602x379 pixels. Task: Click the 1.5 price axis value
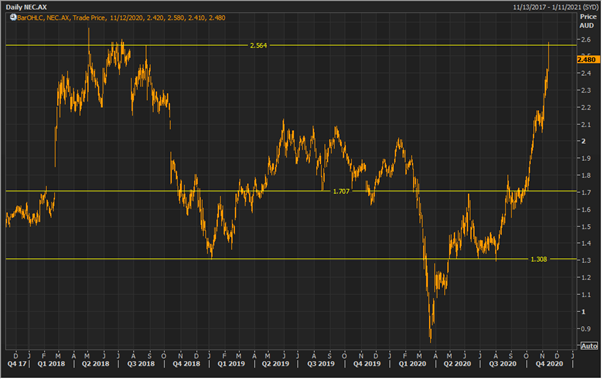click(585, 227)
